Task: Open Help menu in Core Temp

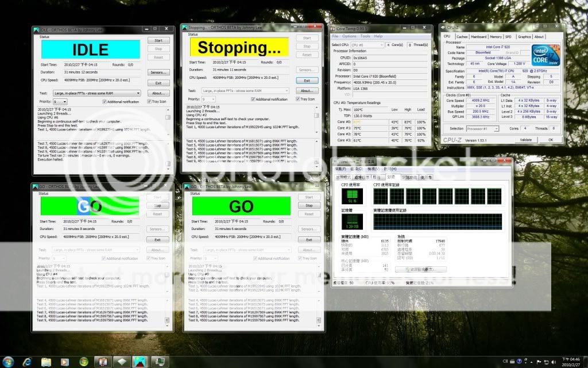Action: (x=378, y=36)
